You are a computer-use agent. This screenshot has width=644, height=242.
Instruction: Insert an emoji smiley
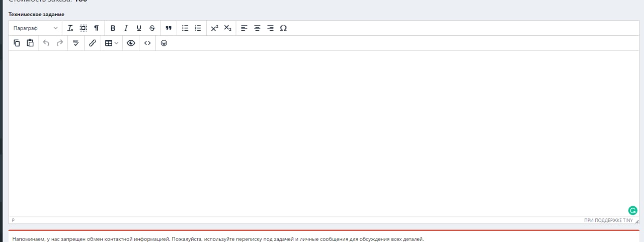(x=164, y=43)
